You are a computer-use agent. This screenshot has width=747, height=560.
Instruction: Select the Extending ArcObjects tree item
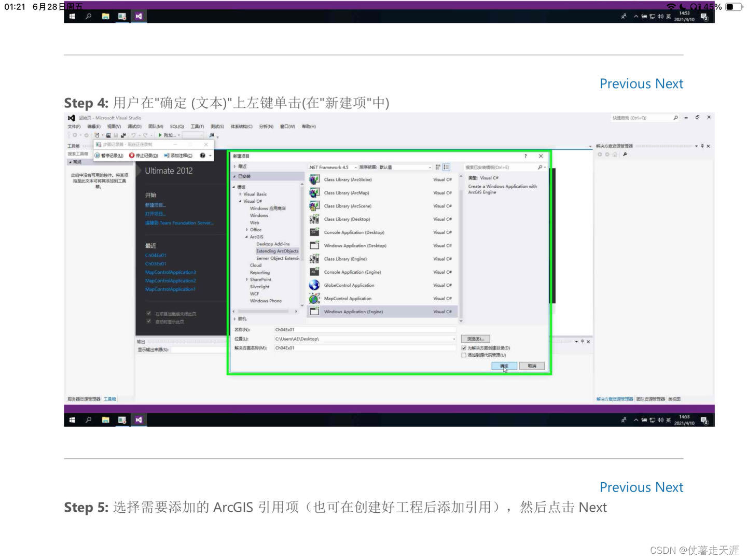277,251
